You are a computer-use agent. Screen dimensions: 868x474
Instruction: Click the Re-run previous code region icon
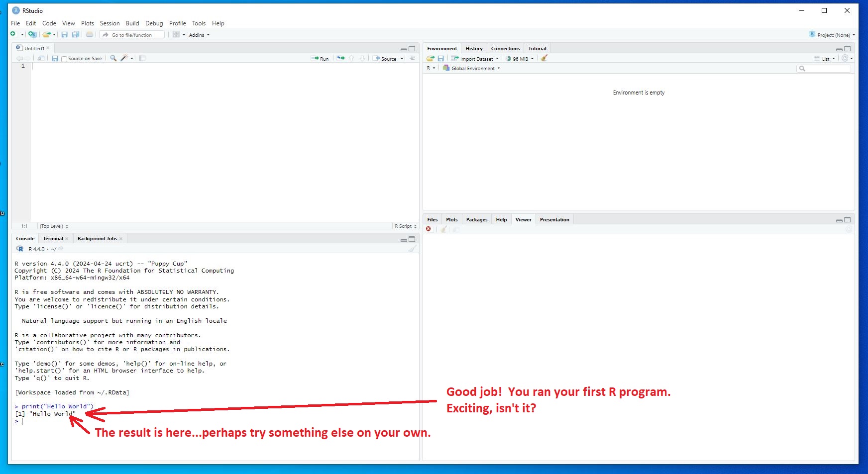(340, 58)
